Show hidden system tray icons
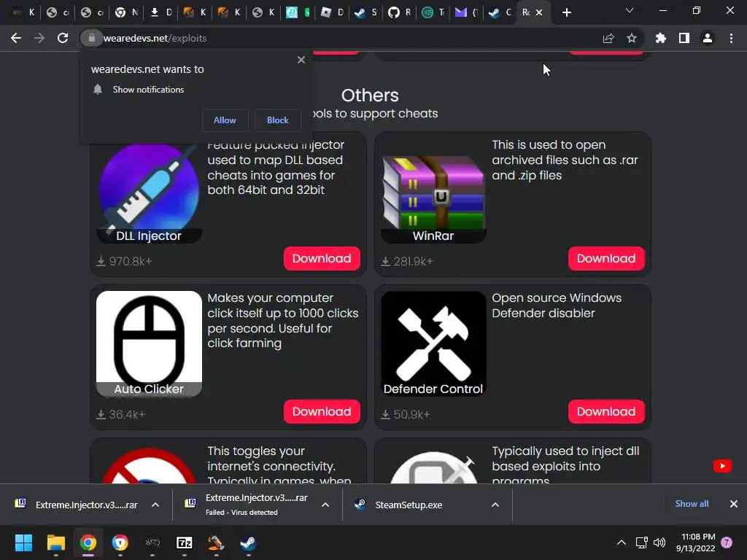747x560 pixels. (622, 542)
